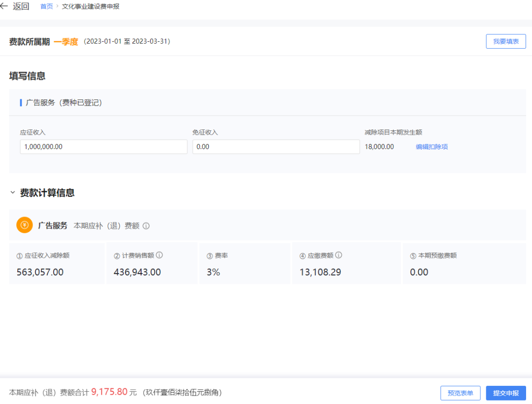
Task: Click the back arrow icon
Action: tap(4, 6)
